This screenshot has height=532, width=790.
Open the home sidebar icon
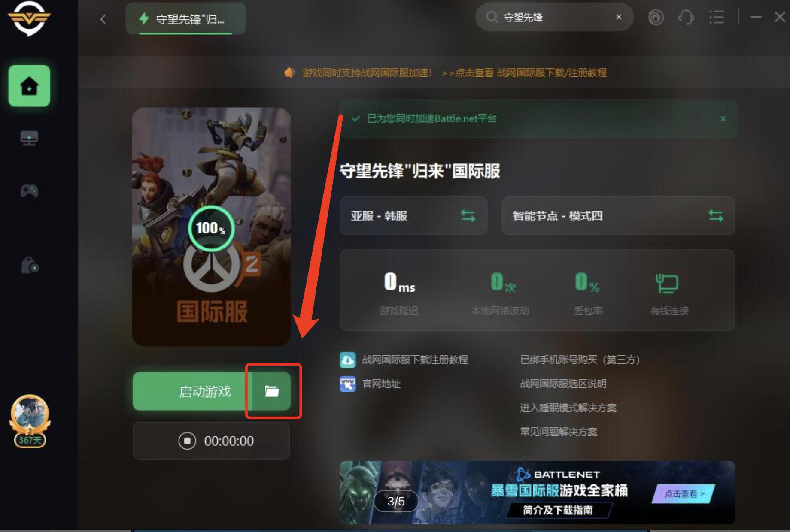[29, 86]
